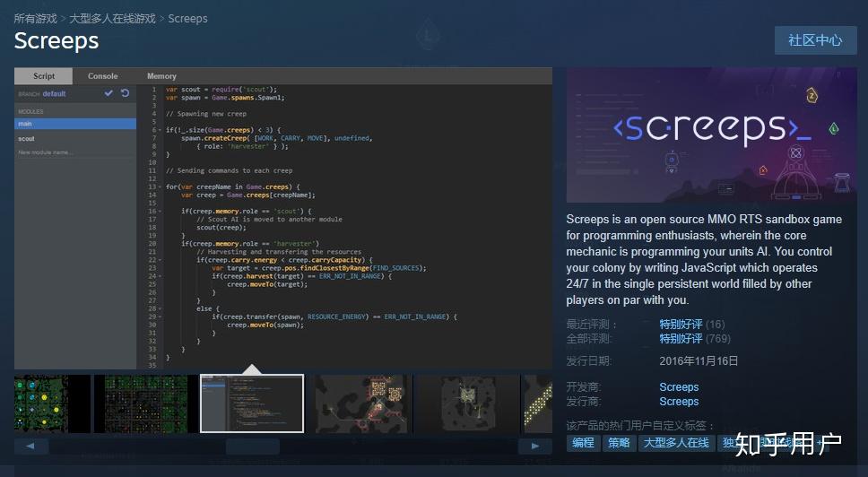This screenshot has height=477, width=868.
Task: Click the 'scout(creep);' code line
Action: tap(221, 228)
